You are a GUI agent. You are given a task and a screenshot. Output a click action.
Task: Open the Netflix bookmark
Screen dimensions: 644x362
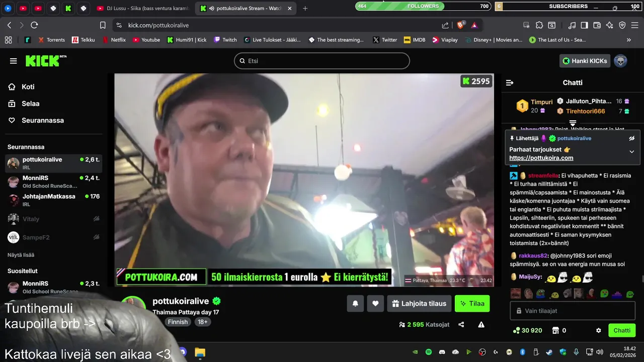point(114,40)
